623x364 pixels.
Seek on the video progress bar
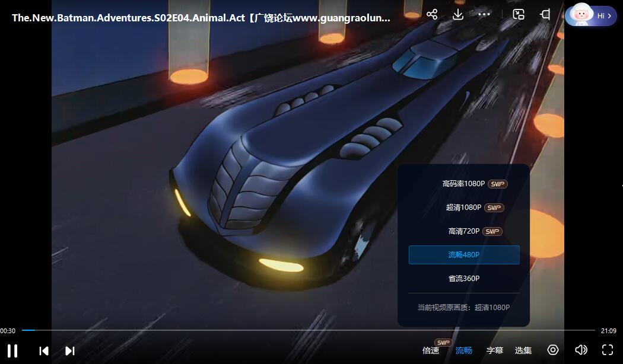coord(309,330)
